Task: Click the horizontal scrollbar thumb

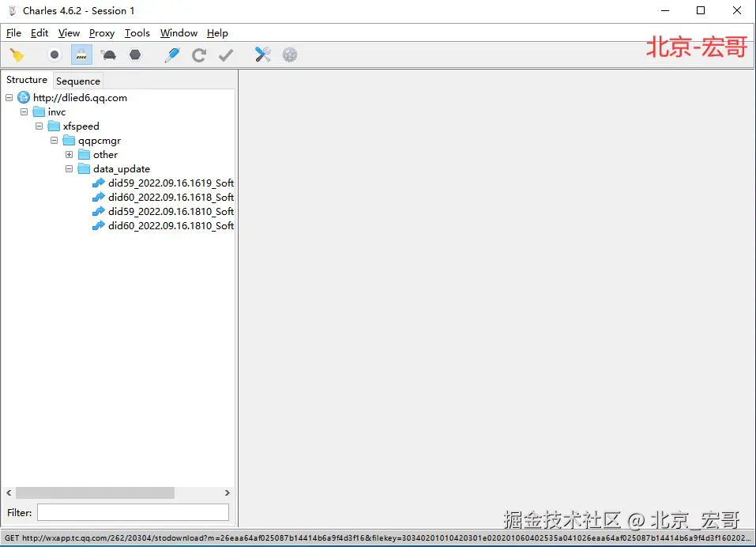Action: tap(95, 493)
